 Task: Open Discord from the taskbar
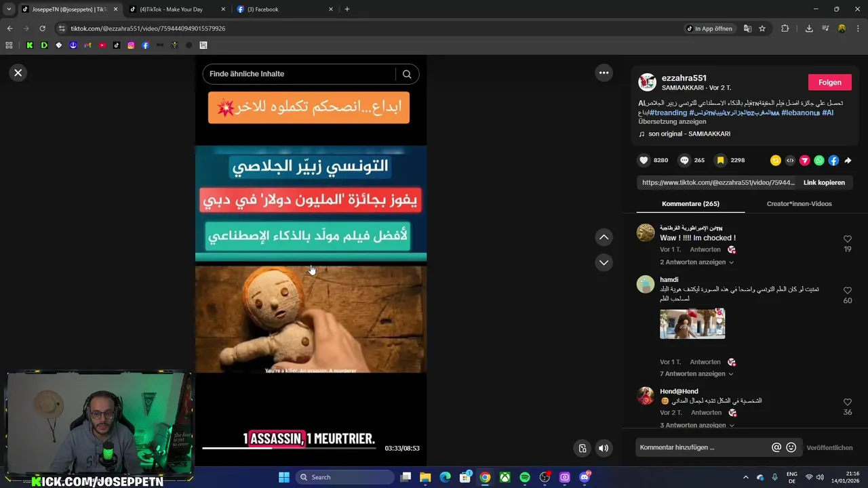585,477
